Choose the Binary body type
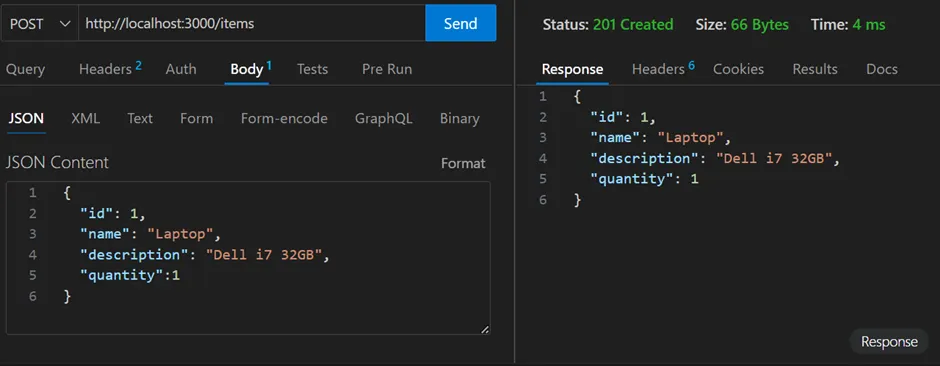Screen dimensions: 940x366 (x=460, y=119)
